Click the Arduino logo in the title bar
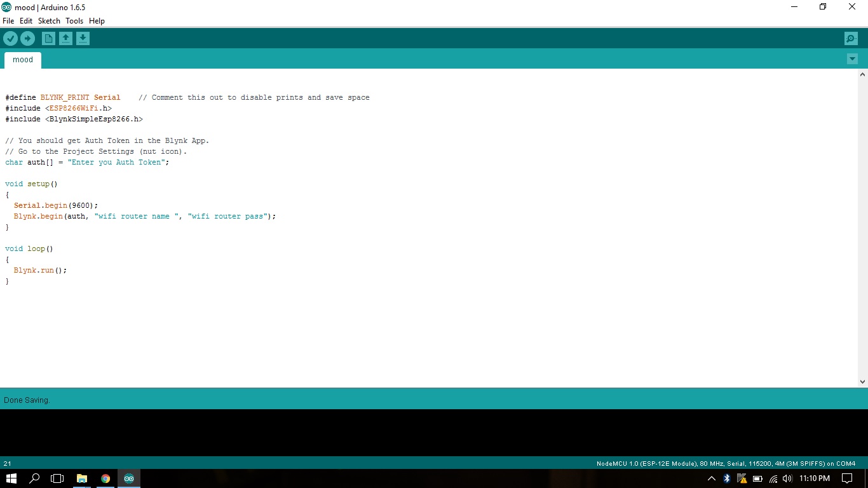The height and width of the screenshot is (488, 868). tap(6, 7)
